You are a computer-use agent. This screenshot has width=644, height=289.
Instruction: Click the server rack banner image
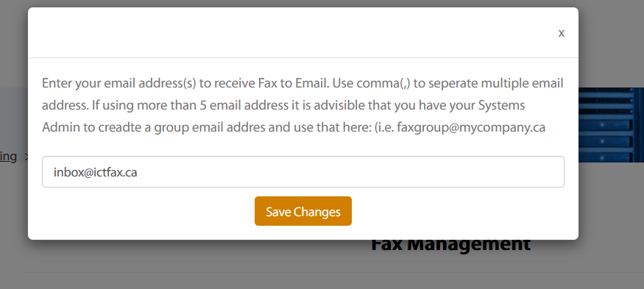tap(611, 125)
